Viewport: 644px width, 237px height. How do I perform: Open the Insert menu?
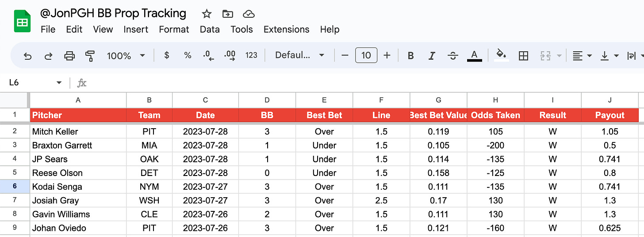click(x=136, y=29)
